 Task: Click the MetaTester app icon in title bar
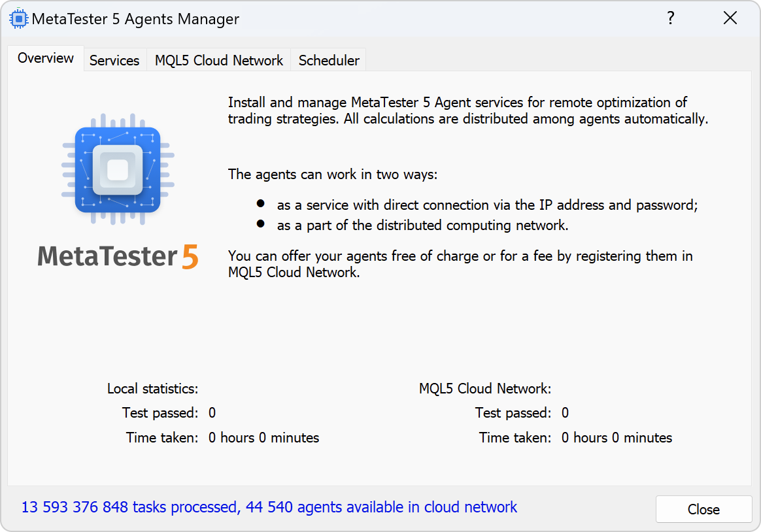point(18,19)
